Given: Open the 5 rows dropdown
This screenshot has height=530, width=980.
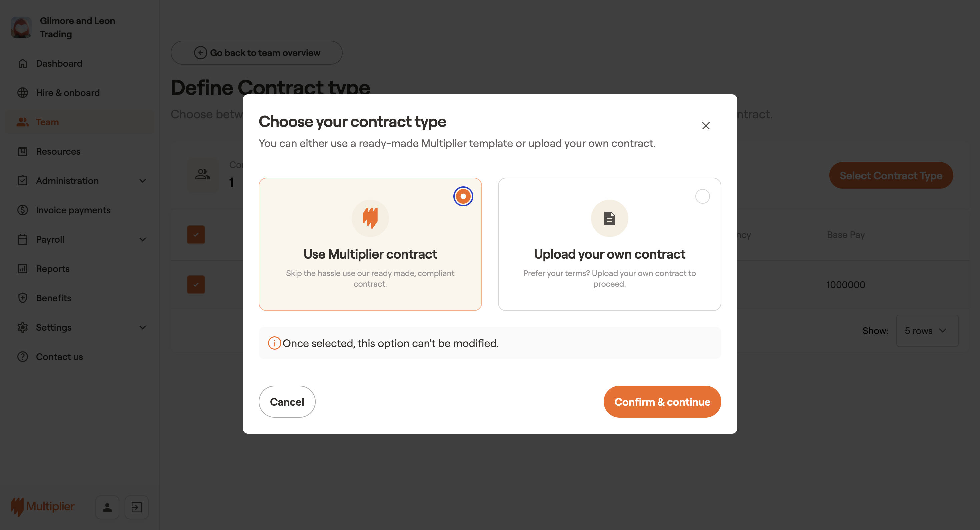Looking at the screenshot, I should click(x=927, y=331).
